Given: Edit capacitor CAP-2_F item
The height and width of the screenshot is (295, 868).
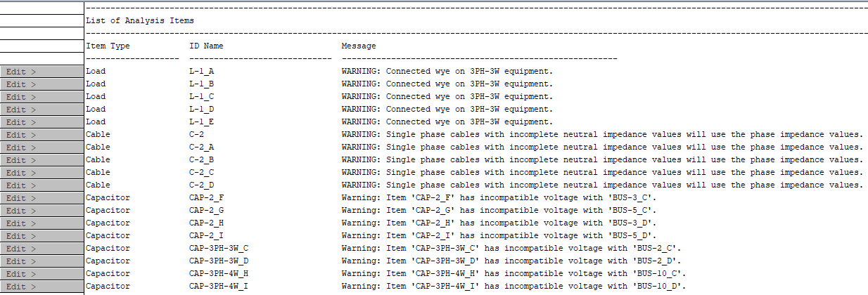Looking at the screenshot, I should 42,198.
